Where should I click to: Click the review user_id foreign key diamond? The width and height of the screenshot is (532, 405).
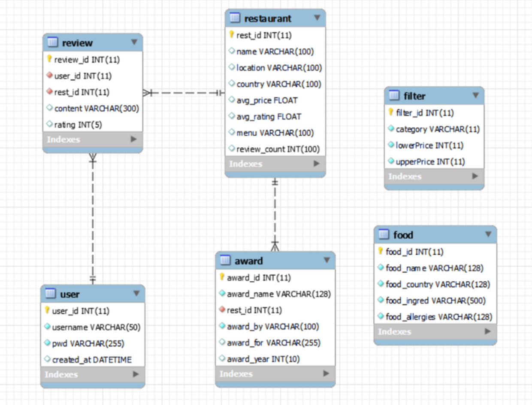point(49,76)
